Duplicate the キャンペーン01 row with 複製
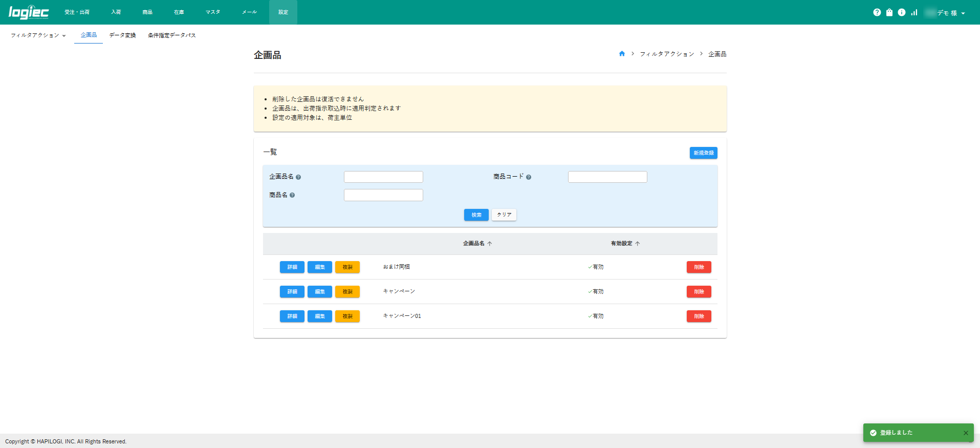This screenshot has width=980, height=448. pos(347,316)
